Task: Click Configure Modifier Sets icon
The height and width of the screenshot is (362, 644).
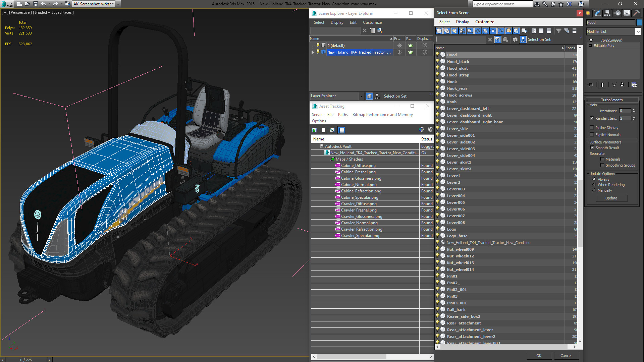Action: pos(634,85)
